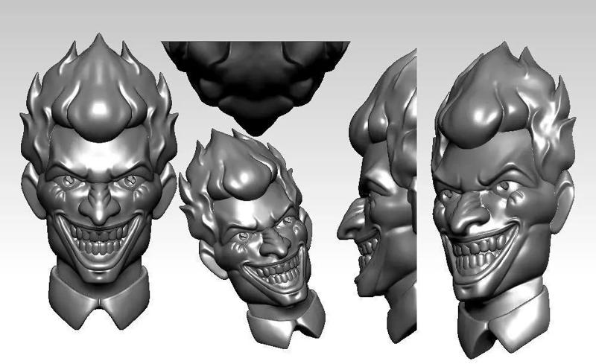The image size is (596, 364).
Task: Choose the cropped side-profile head render
Action: (x=377, y=197)
